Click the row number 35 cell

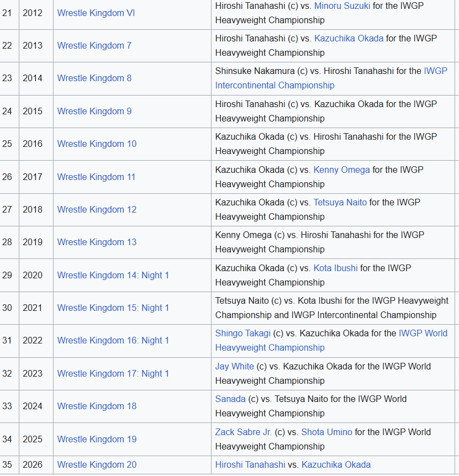pyautogui.click(x=9, y=465)
